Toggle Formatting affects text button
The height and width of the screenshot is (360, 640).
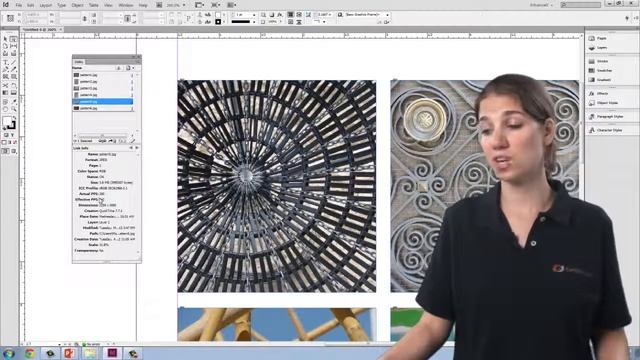(x=13, y=135)
